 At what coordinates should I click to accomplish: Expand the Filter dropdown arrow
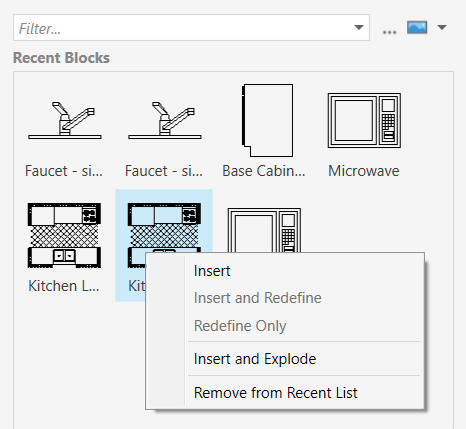[x=359, y=27]
